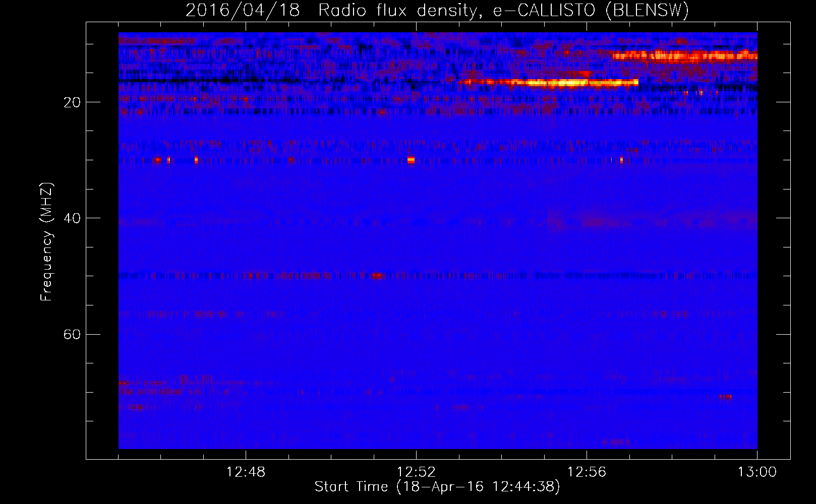Click the 12:48 time tick label

(x=246, y=472)
